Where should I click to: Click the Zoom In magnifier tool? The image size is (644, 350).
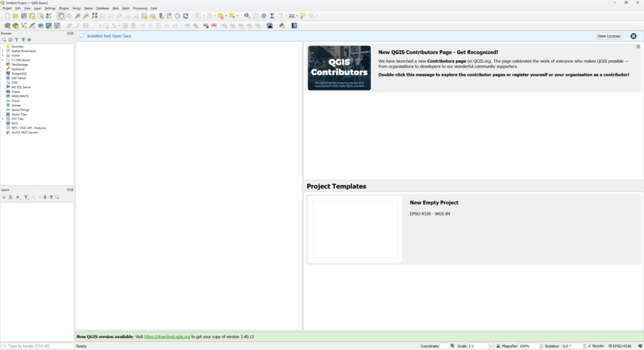pyautogui.click(x=78, y=16)
